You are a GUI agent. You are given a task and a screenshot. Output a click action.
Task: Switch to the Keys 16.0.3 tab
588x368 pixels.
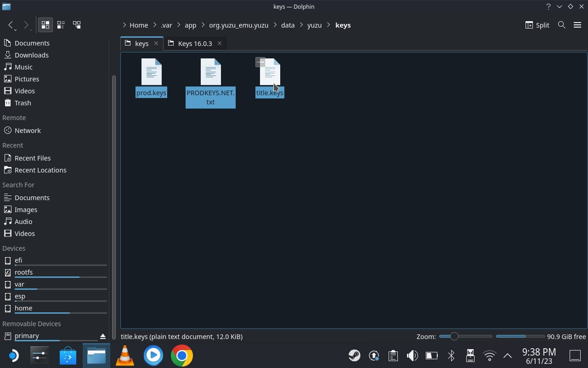coord(195,43)
